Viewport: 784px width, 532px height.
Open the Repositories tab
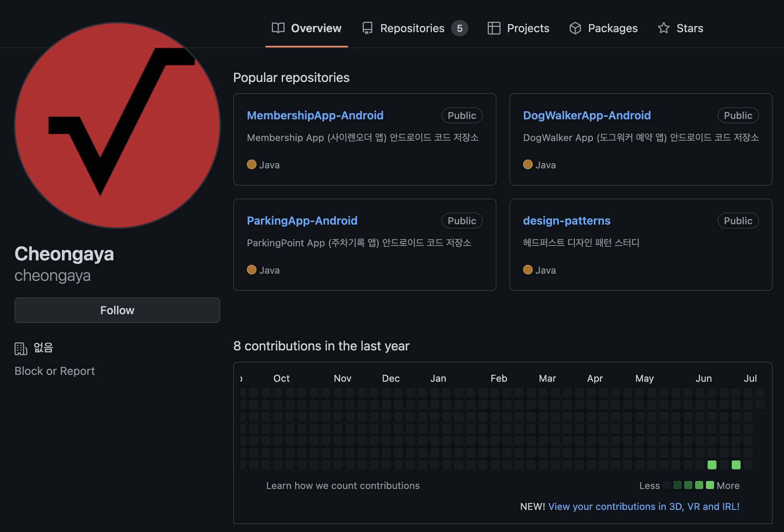(415, 28)
